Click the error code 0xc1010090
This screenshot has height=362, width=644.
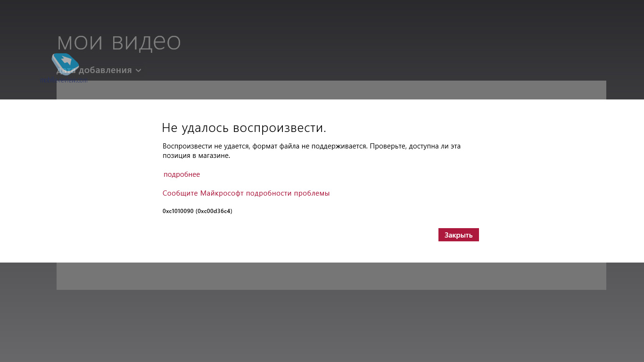click(x=178, y=211)
